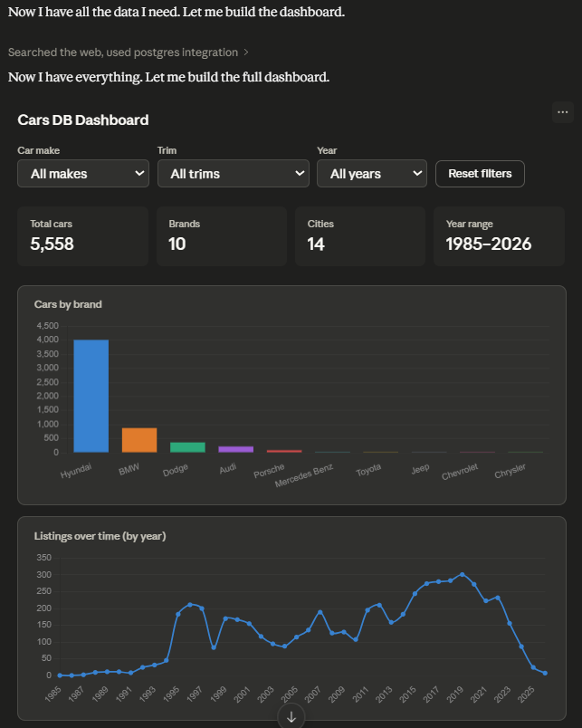Open the All trims dropdown
Image resolution: width=582 pixels, height=728 pixels.
[234, 174]
